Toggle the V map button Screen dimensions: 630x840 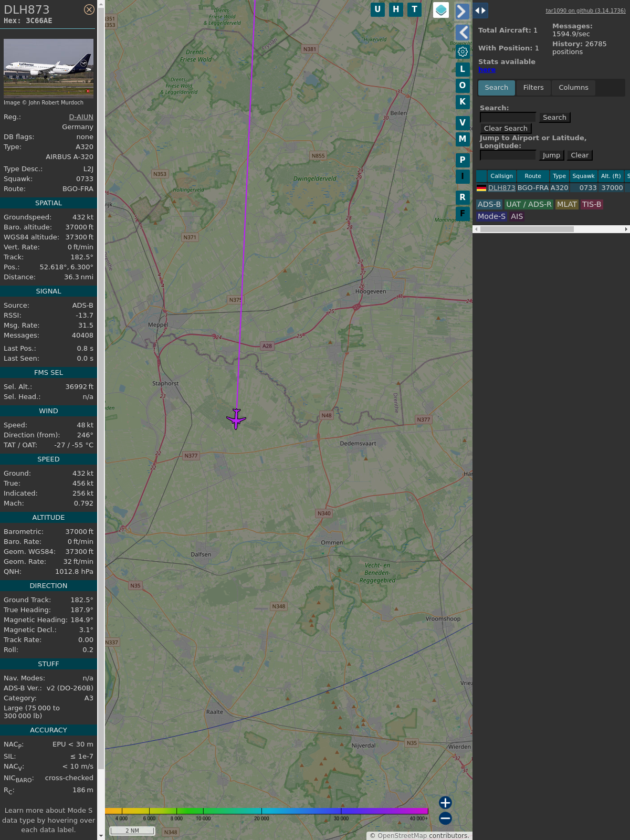tap(463, 123)
